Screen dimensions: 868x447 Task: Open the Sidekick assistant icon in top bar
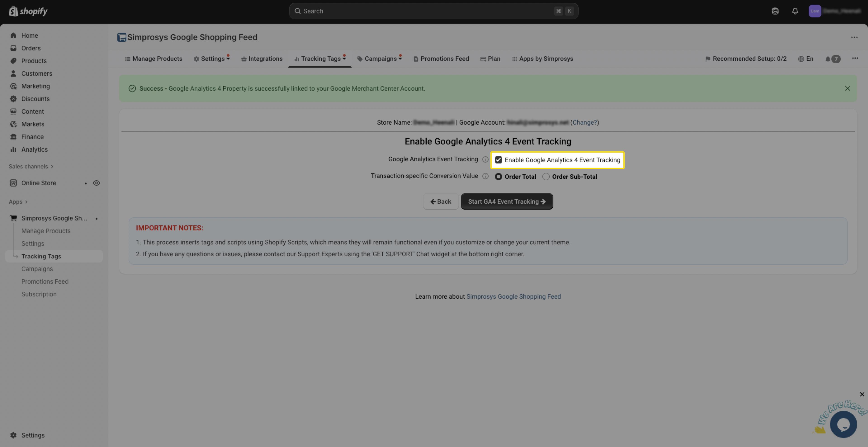click(x=775, y=11)
